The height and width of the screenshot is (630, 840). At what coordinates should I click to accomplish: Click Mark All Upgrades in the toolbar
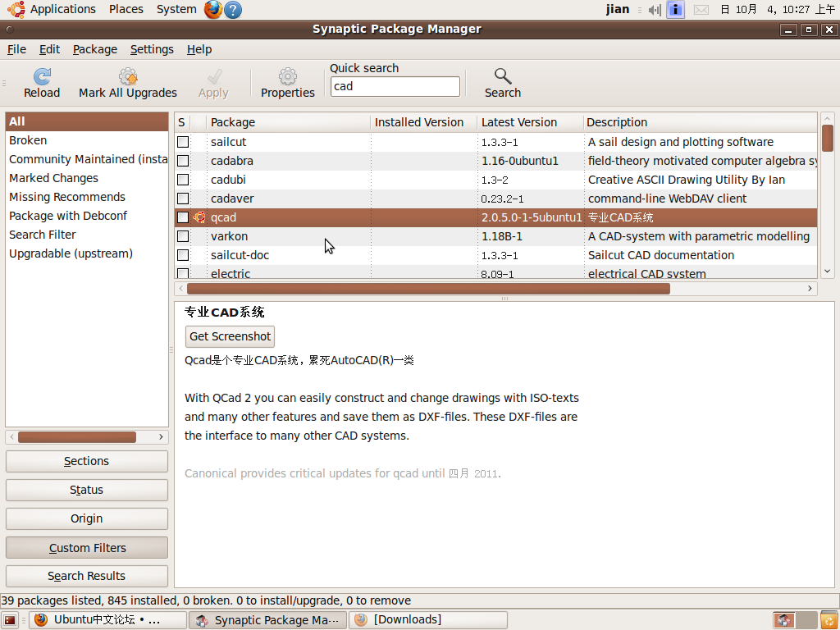127,84
